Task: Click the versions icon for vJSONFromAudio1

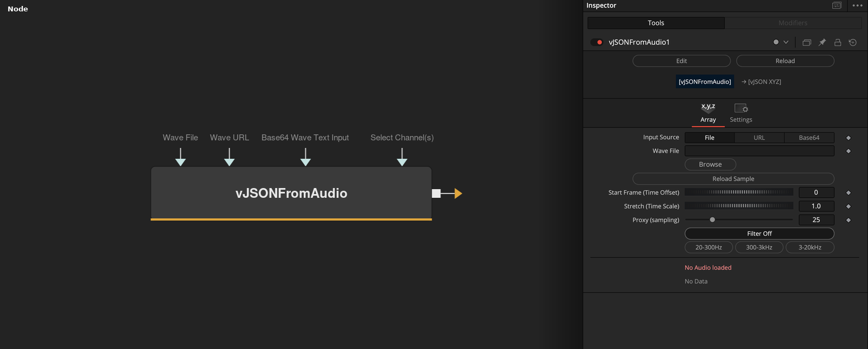Action: 807,42
